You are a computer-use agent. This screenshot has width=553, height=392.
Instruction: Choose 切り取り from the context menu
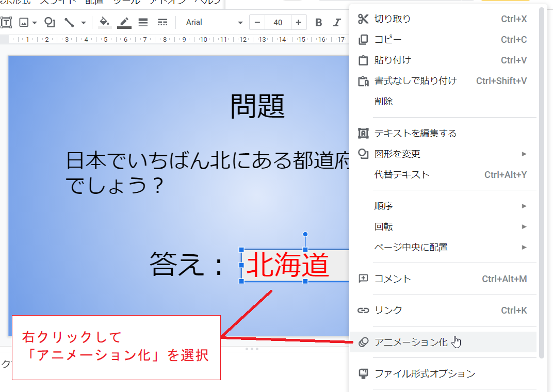(443, 19)
